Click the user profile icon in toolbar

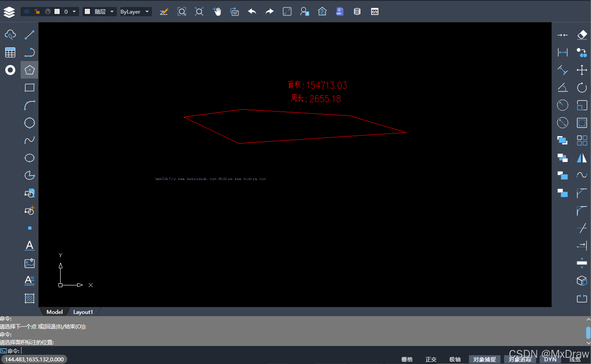tap(305, 12)
